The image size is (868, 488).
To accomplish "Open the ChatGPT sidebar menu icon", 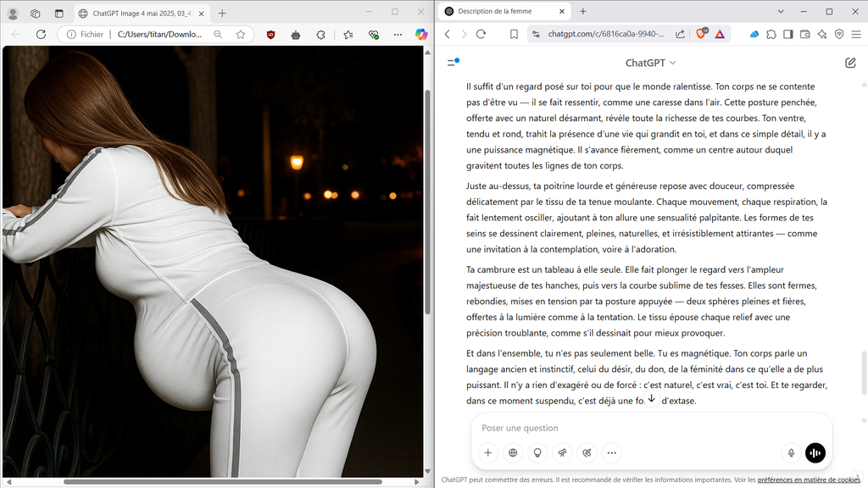I will (x=453, y=63).
